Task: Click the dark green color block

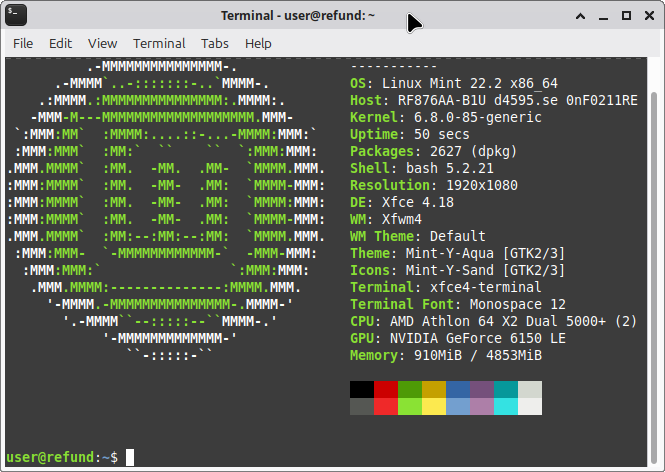Action: [410, 389]
